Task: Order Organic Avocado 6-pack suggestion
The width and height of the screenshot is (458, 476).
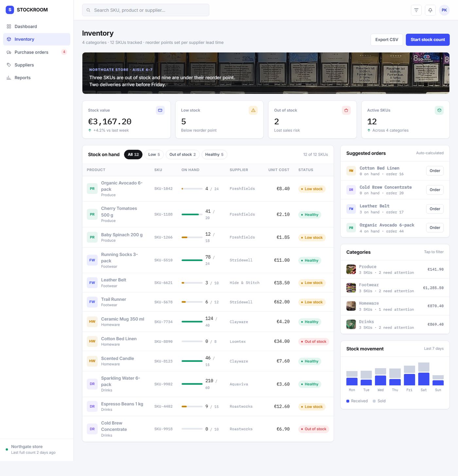Action: tap(435, 228)
